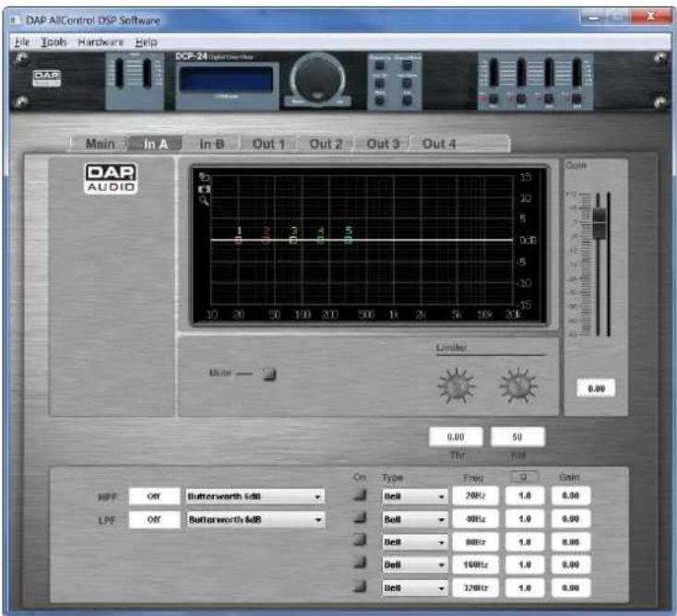
Task: Switch to the Main tab
Action: (x=101, y=144)
